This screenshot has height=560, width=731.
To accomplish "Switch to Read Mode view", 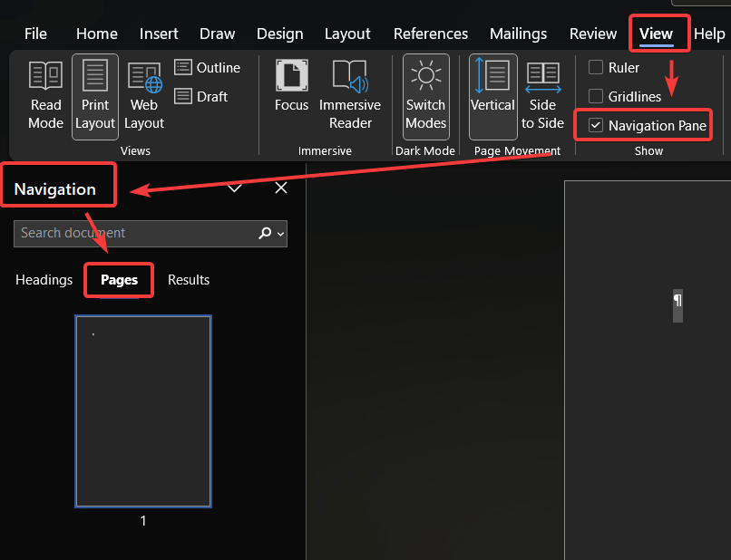I will click(x=45, y=96).
